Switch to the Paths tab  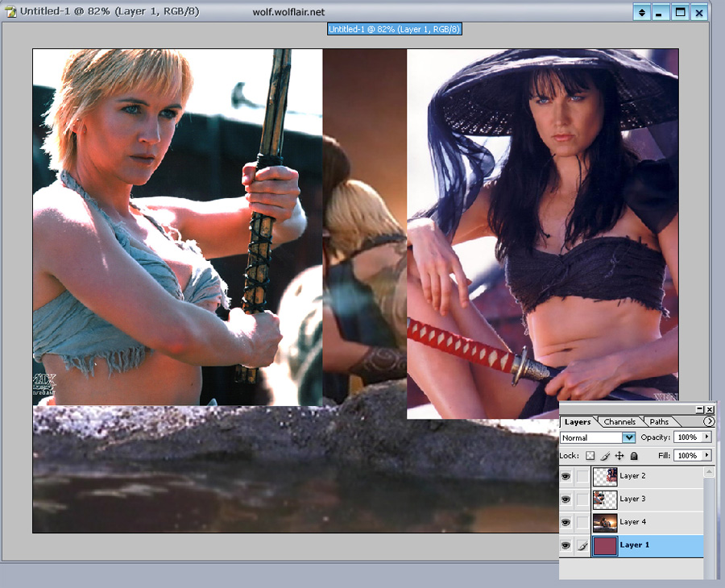point(659,421)
